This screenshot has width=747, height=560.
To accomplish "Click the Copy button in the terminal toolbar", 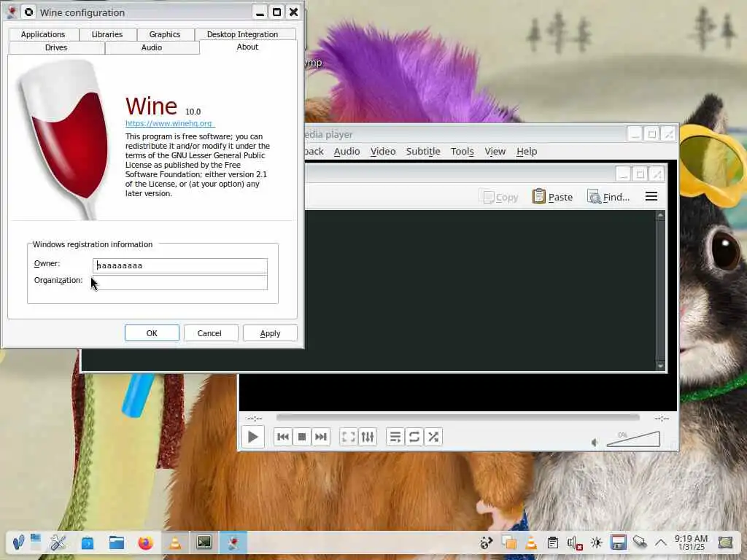I will tap(500, 197).
